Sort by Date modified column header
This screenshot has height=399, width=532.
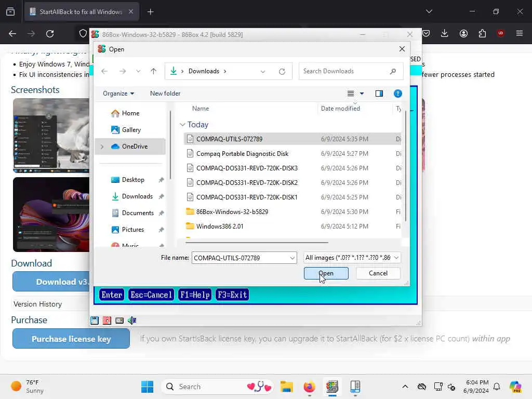[340, 109]
